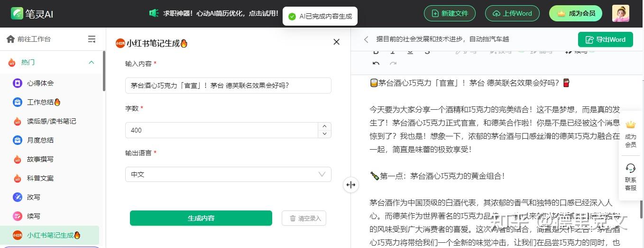644x248 pixels.
Task: Click the 笔灵AI logo
Action: point(32,13)
